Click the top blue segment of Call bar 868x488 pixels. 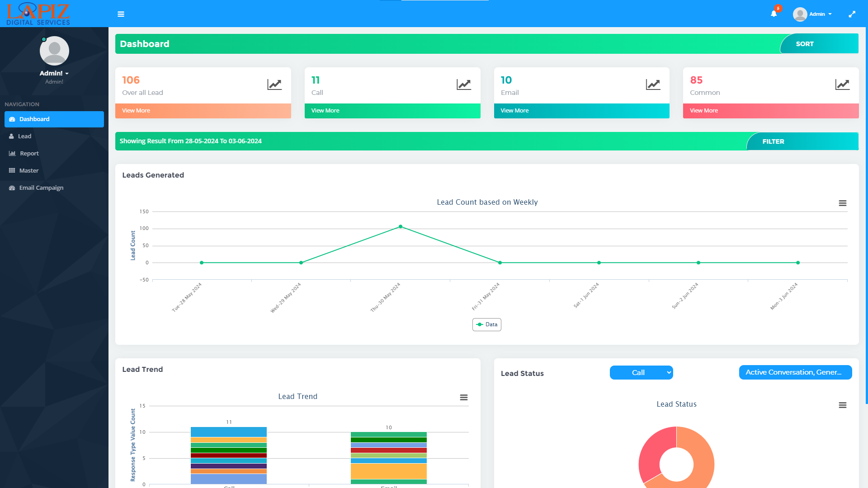(229, 432)
